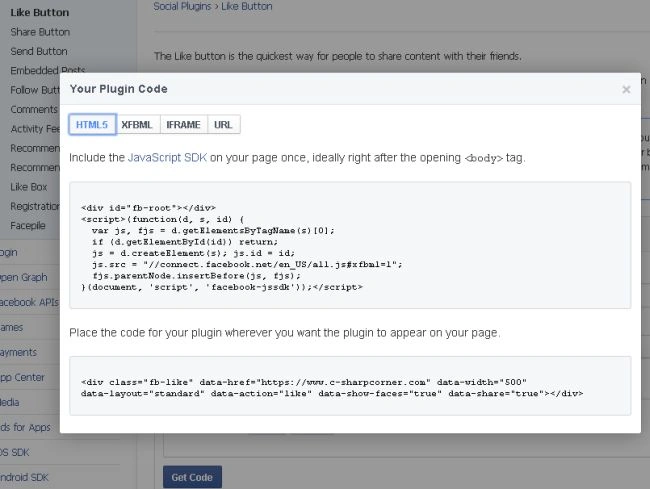Click the JavaScript SDK script code box
The image size is (650, 489).
[x=350, y=245]
